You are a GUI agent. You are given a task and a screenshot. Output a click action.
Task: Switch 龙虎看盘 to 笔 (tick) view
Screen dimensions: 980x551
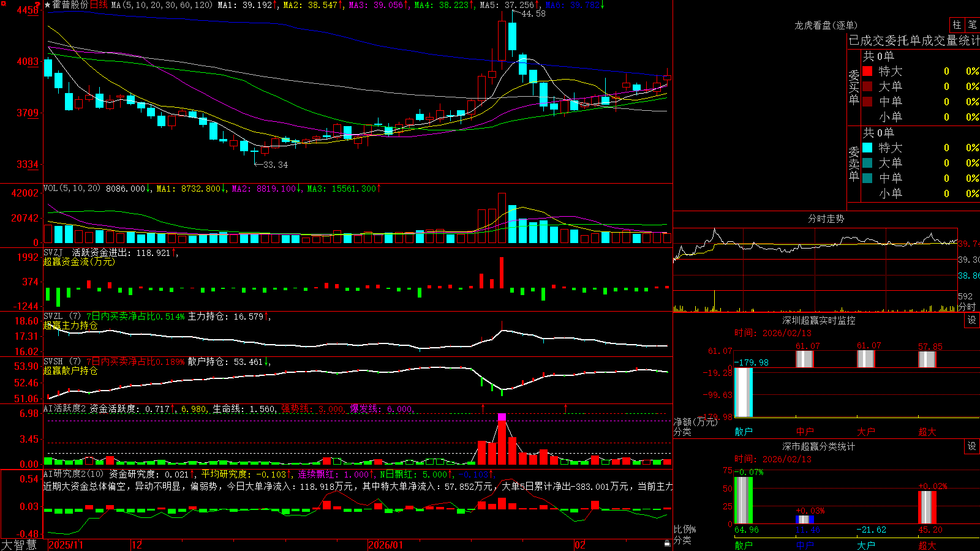tap(973, 25)
